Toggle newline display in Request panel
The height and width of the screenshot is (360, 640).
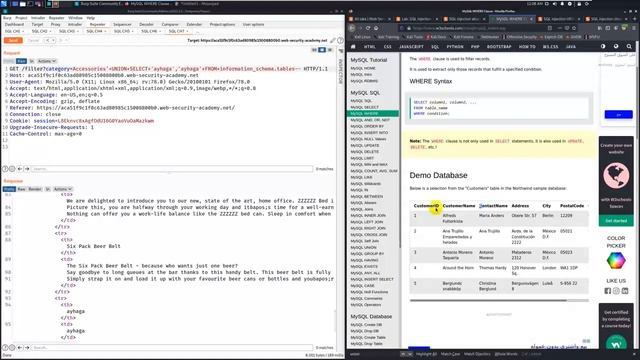tap(32, 61)
